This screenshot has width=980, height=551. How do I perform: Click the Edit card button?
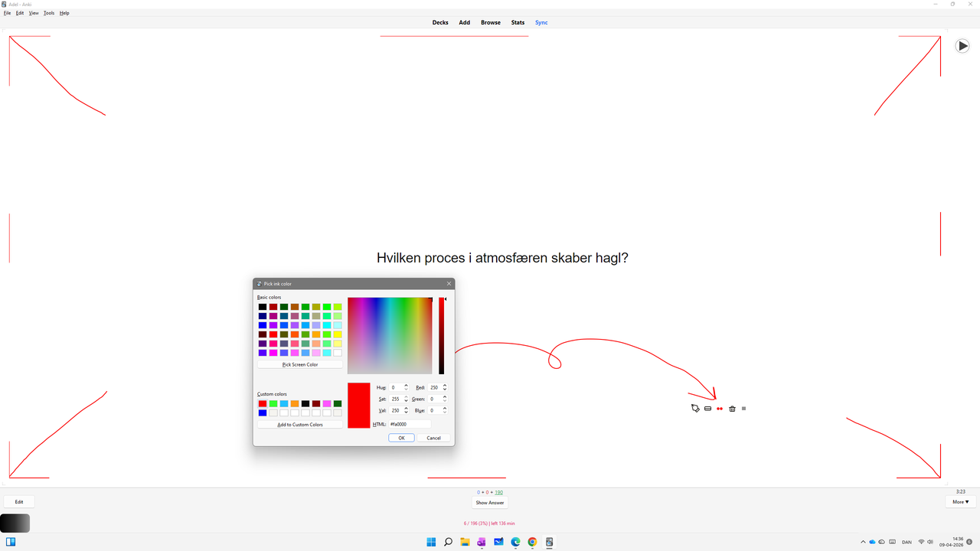tap(19, 502)
